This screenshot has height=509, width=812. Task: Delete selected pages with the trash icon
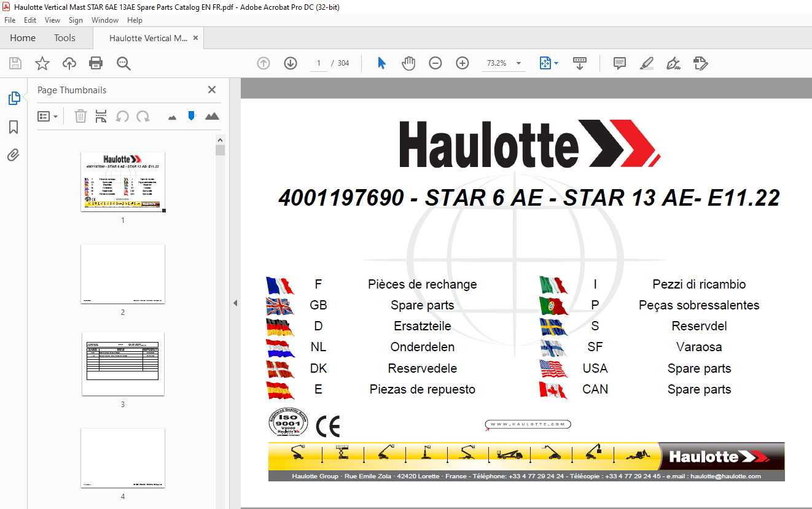[80, 116]
